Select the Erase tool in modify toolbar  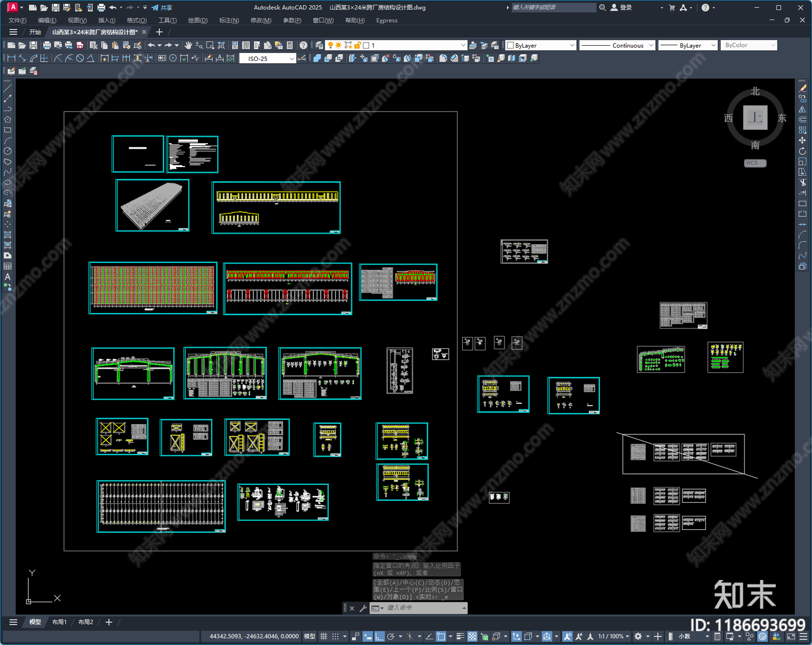coord(802,88)
